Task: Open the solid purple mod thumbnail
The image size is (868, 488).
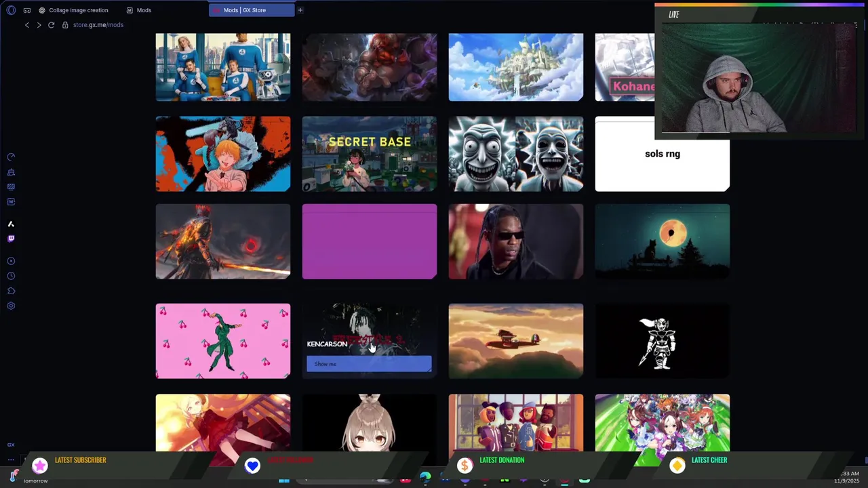Action: [x=370, y=241]
